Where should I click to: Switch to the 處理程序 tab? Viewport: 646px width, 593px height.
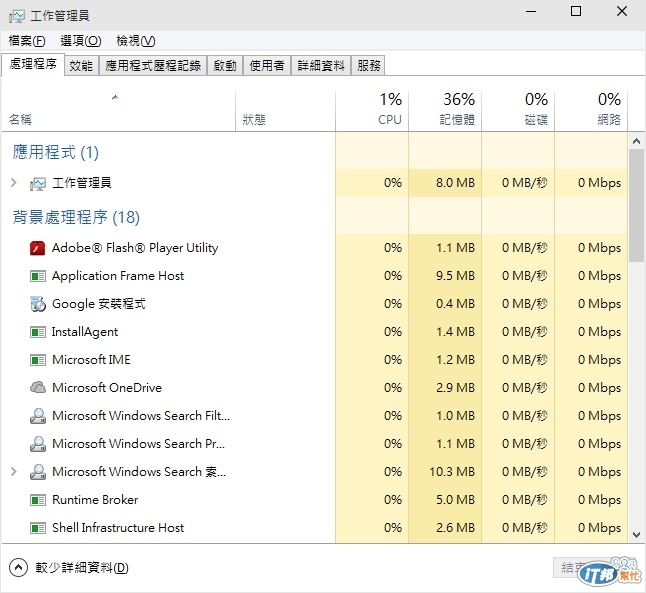(33, 64)
